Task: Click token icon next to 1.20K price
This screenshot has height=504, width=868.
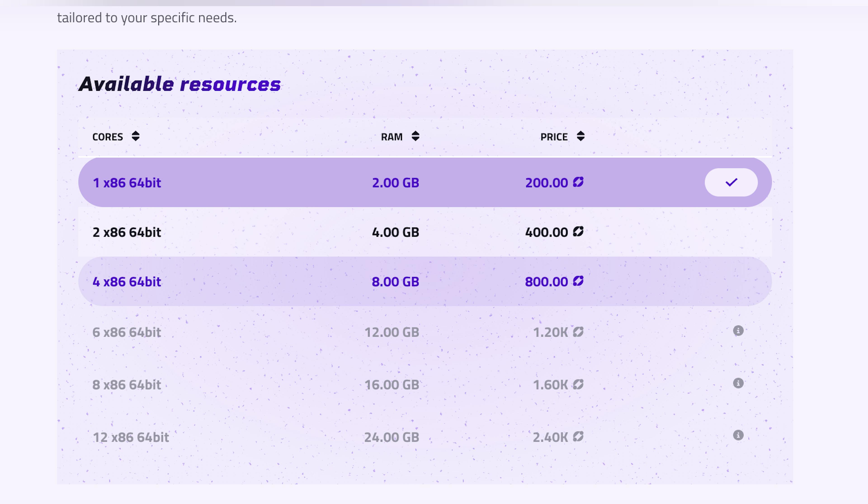Action: point(578,332)
